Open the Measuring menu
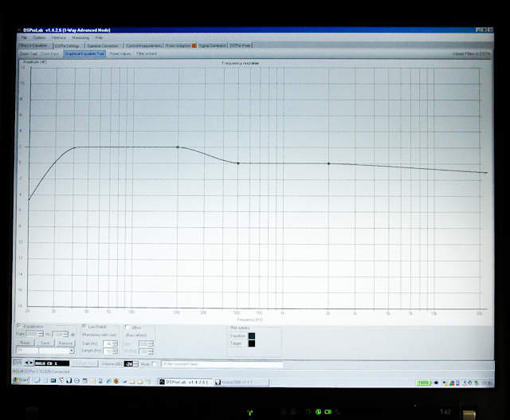The width and height of the screenshot is (510, 420). 80,37
